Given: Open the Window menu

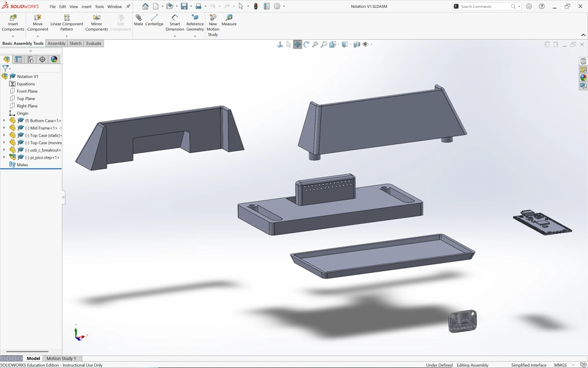Looking at the screenshot, I should 115,6.
